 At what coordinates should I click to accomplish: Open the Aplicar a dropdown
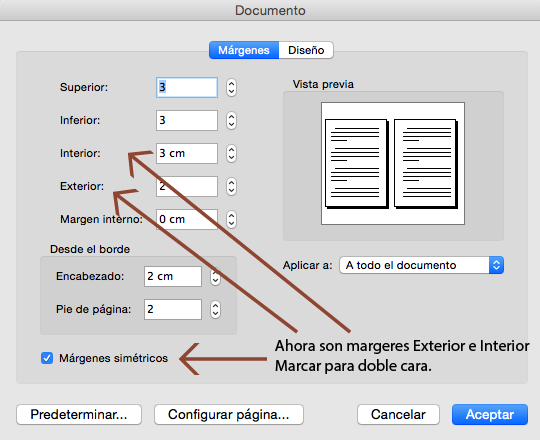coord(422,265)
